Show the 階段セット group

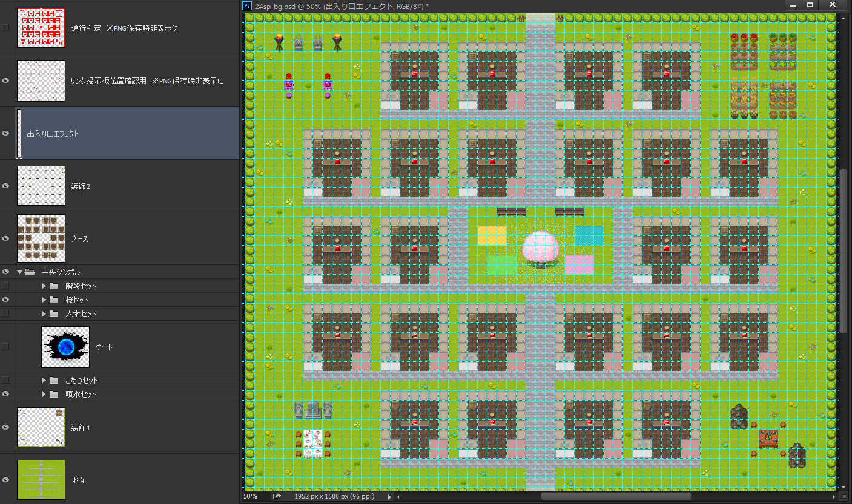[x=5, y=286]
